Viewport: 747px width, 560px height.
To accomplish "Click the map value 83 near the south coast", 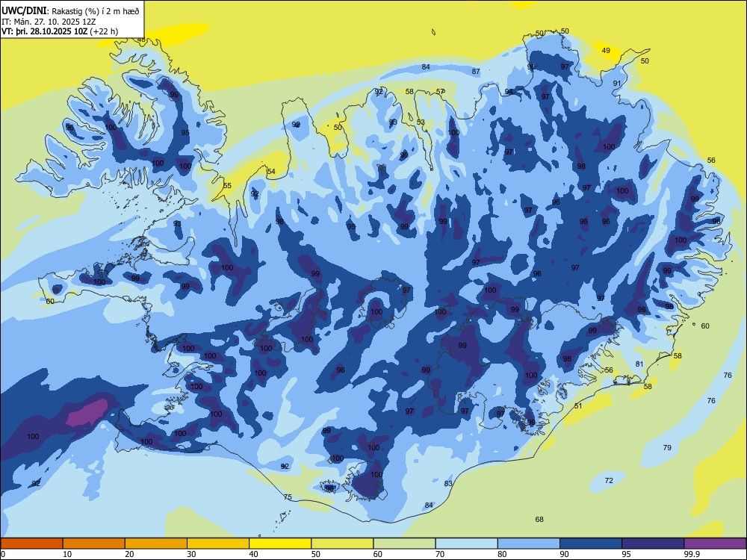I will coord(448,484).
